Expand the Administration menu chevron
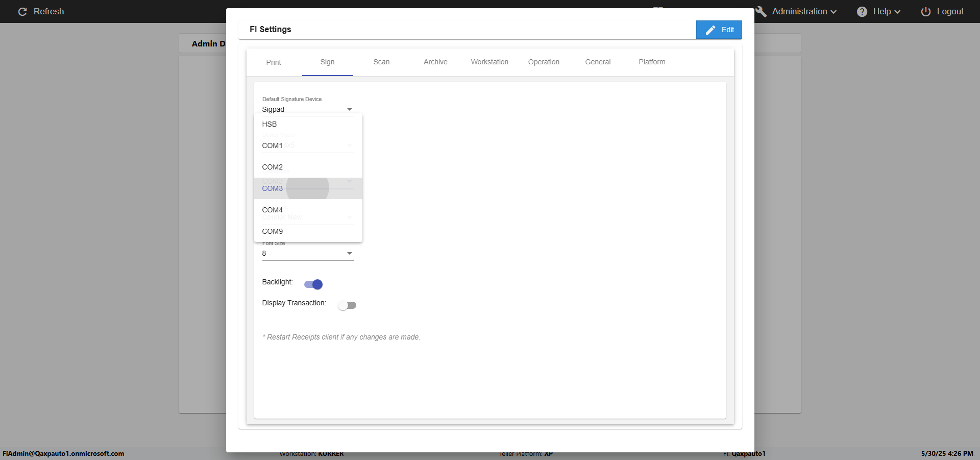Image resolution: width=980 pixels, height=460 pixels. click(834, 12)
